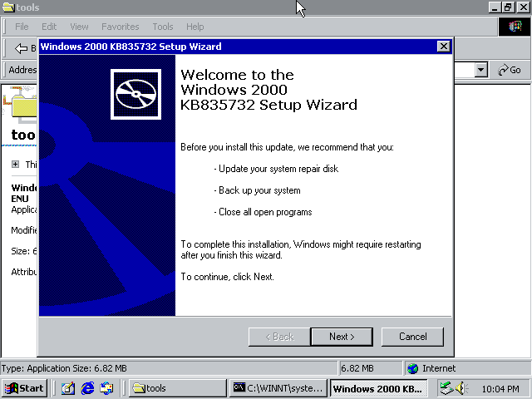Switch to tools taskbar button

click(x=178, y=388)
